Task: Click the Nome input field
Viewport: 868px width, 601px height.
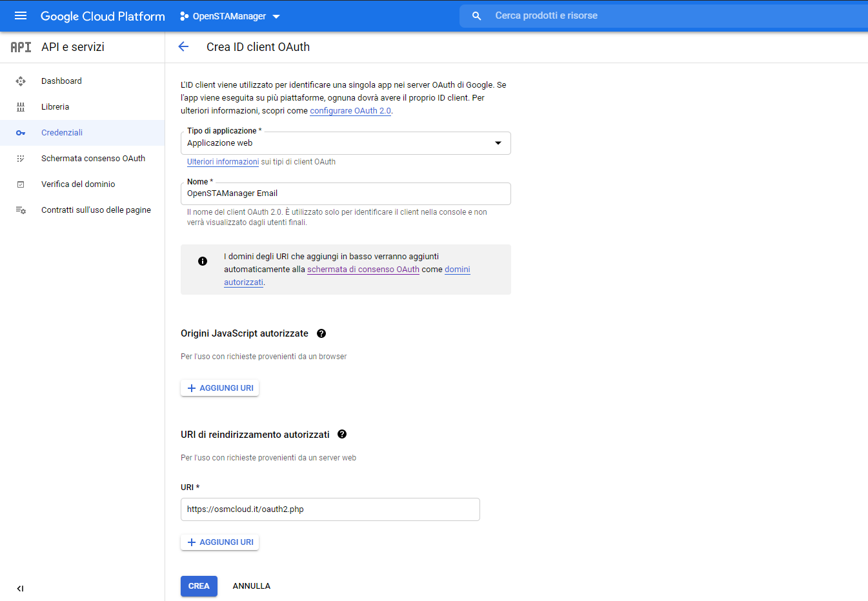Action: click(345, 193)
